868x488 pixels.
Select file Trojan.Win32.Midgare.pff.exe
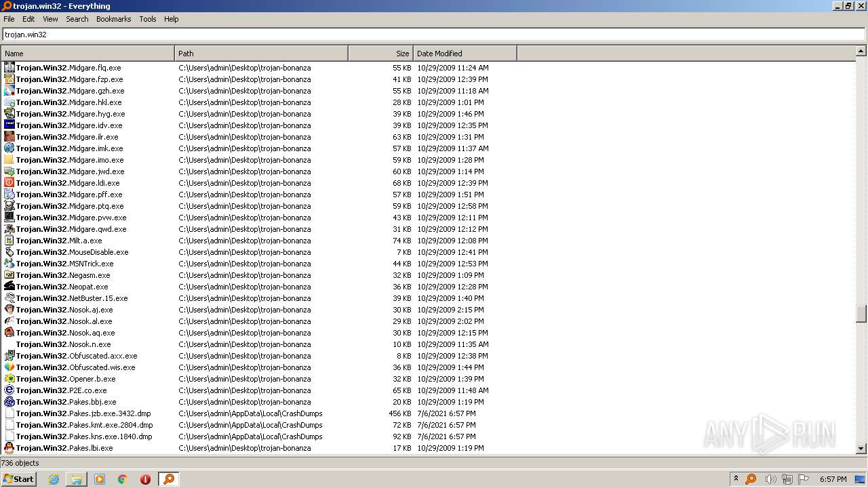(x=69, y=195)
